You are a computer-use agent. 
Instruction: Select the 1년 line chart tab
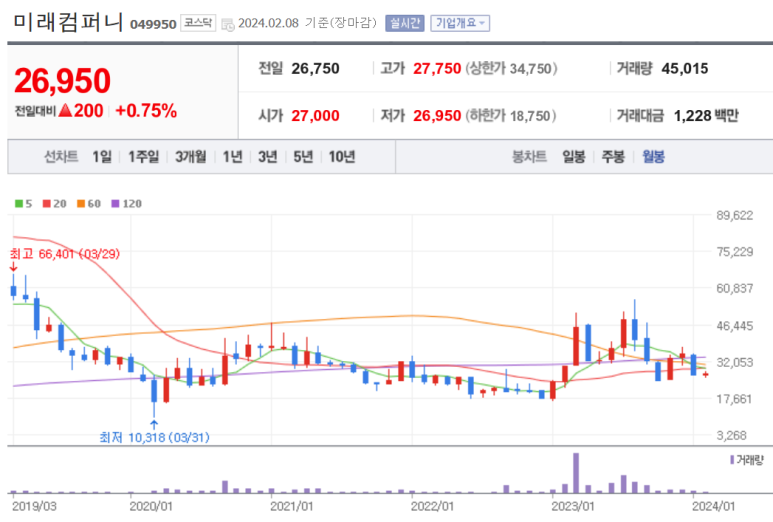[232, 157]
